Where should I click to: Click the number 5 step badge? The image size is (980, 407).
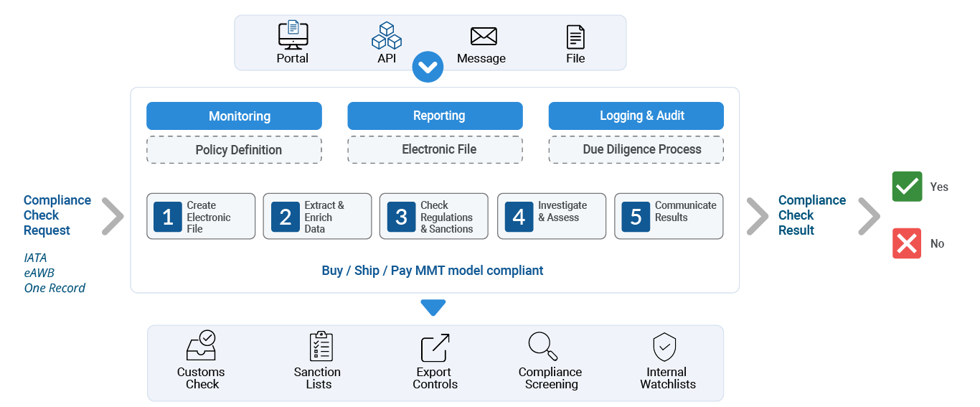(x=636, y=217)
